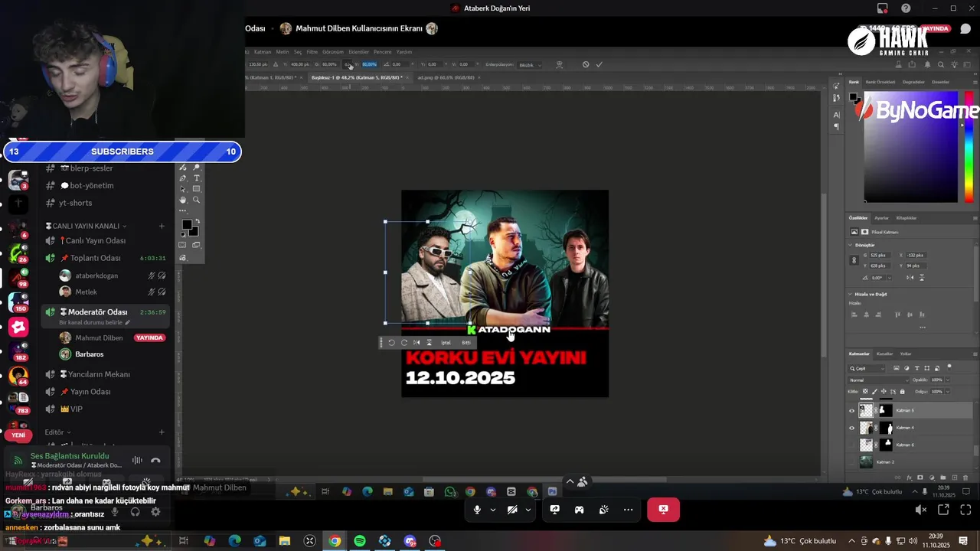Switch to the Kanallar tab
980x551 pixels.
(884, 354)
